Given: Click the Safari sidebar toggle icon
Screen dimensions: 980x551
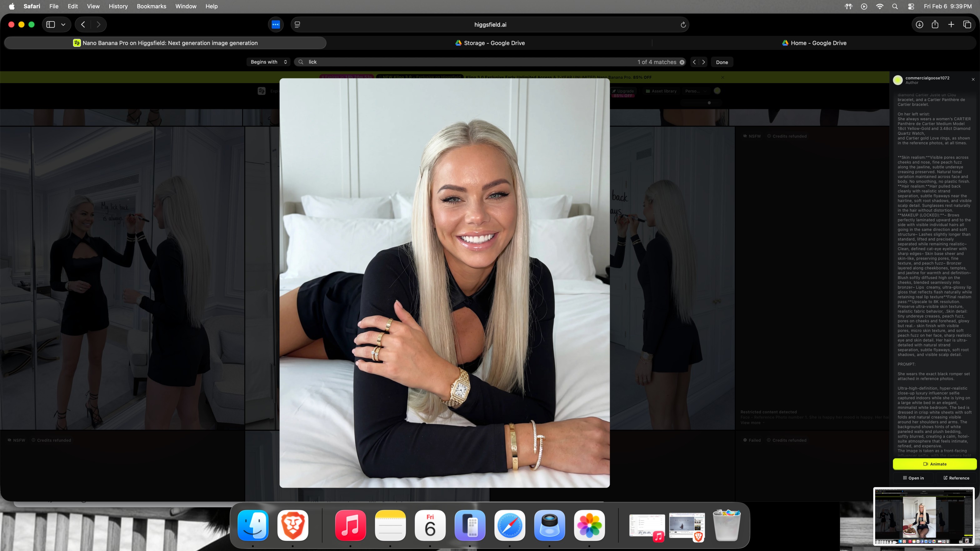Looking at the screenshot, I should tap(51, 24).
